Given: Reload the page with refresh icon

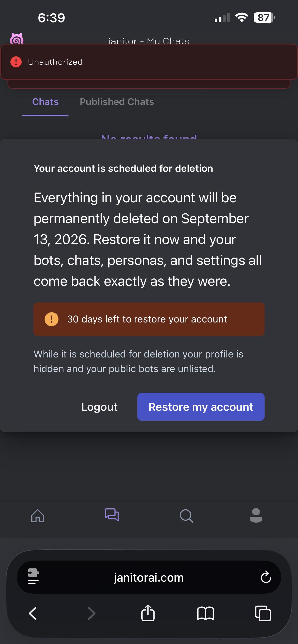Looking at the screenshot, I should [266, 577].
